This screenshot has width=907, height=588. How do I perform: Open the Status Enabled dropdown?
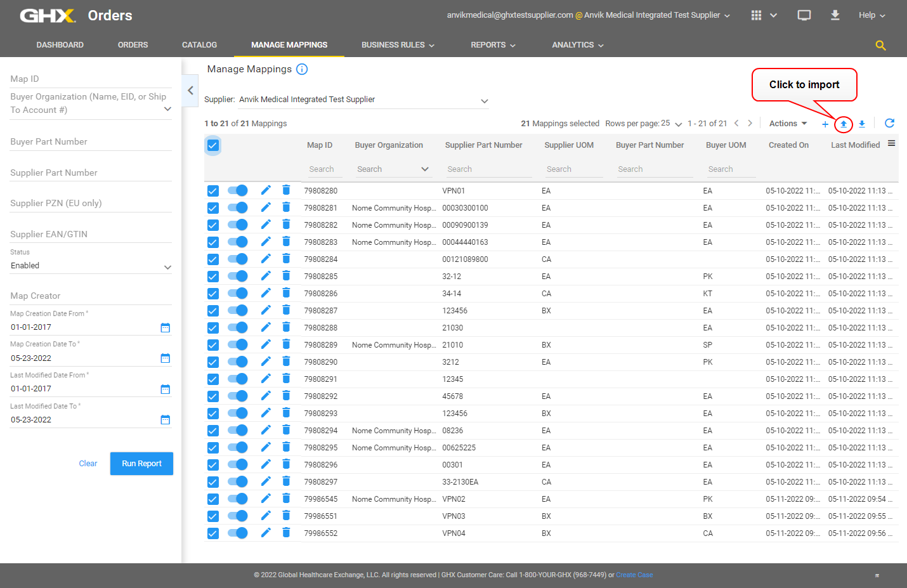[x=91, y=266]
